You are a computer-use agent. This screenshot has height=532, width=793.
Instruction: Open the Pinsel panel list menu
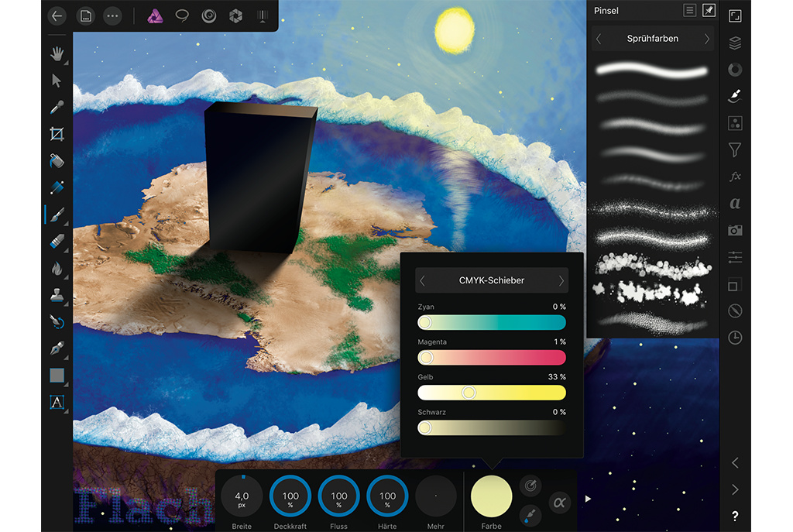[689, 10]
